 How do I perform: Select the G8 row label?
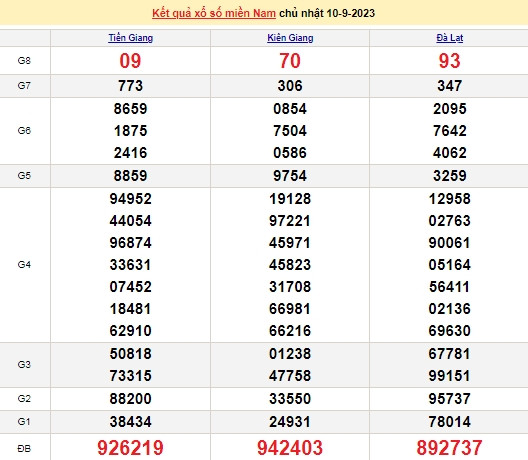[x=24, y=61]
